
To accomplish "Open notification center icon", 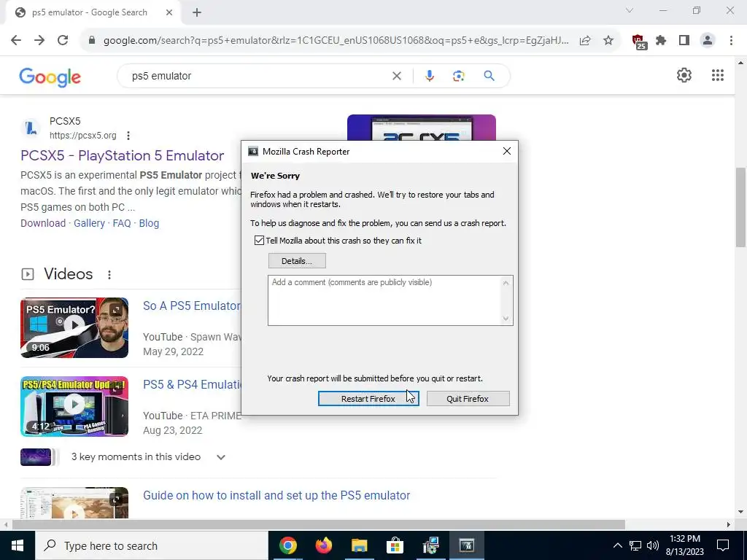I will [723, 545].
